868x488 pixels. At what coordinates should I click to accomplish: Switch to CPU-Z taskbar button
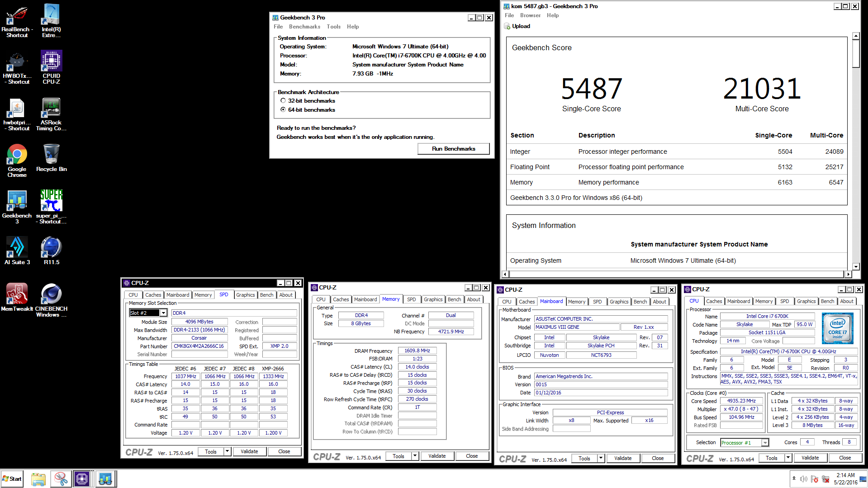82,479
